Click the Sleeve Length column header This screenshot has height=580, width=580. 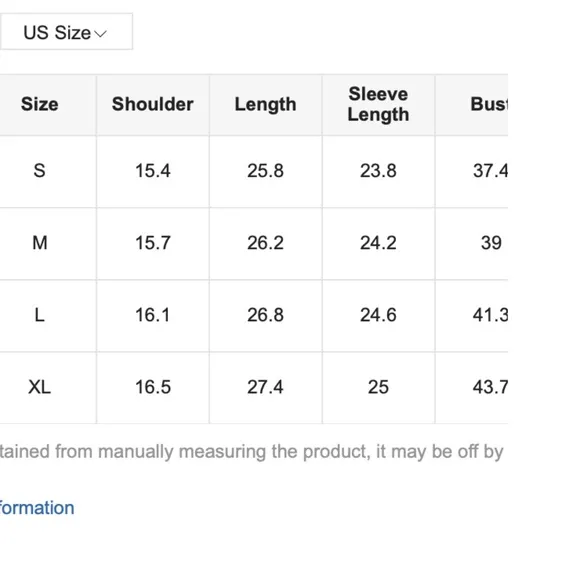click(x=378, y=104)
